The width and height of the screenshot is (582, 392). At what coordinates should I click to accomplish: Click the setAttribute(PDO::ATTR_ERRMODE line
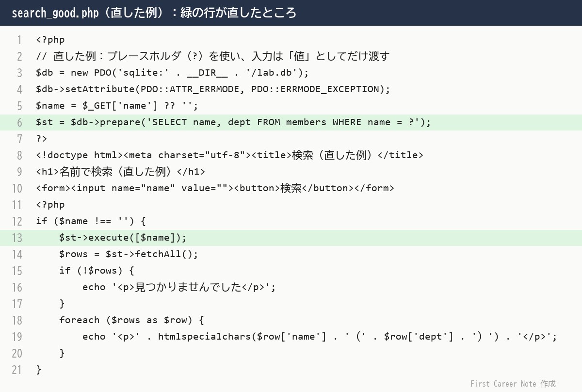pos(213,89)
